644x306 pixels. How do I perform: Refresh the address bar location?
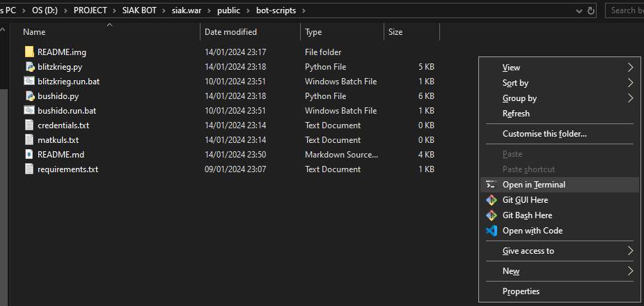pyautogui.click(x=591, y=10)
